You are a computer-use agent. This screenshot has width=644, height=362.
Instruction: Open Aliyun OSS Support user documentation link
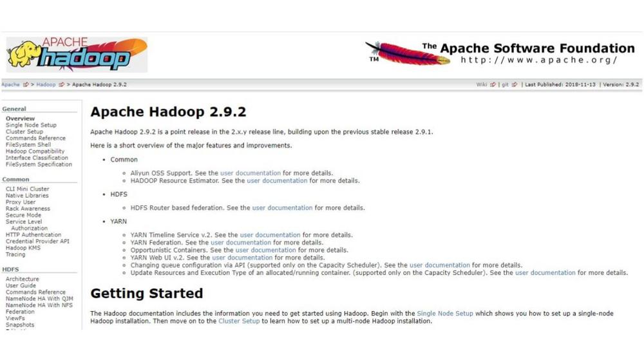click(251, 173)
